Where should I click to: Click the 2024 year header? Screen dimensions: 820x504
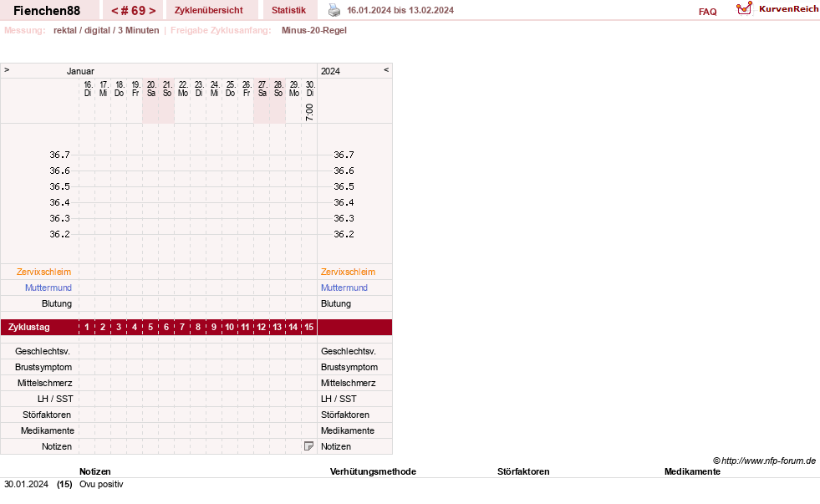pos(330,71)
